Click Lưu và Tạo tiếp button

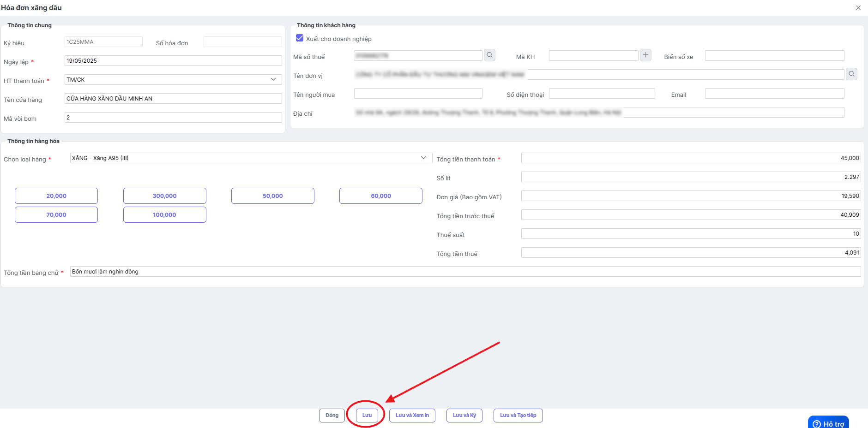tap(518, 416)
